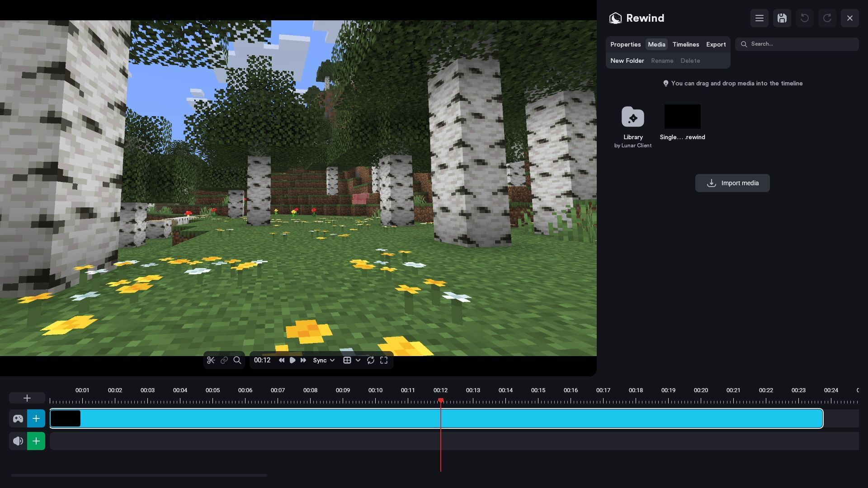Image resolution: width=868 pixels, height=488 pixels.
Task: Click the link clips icon
Action: 224,360
